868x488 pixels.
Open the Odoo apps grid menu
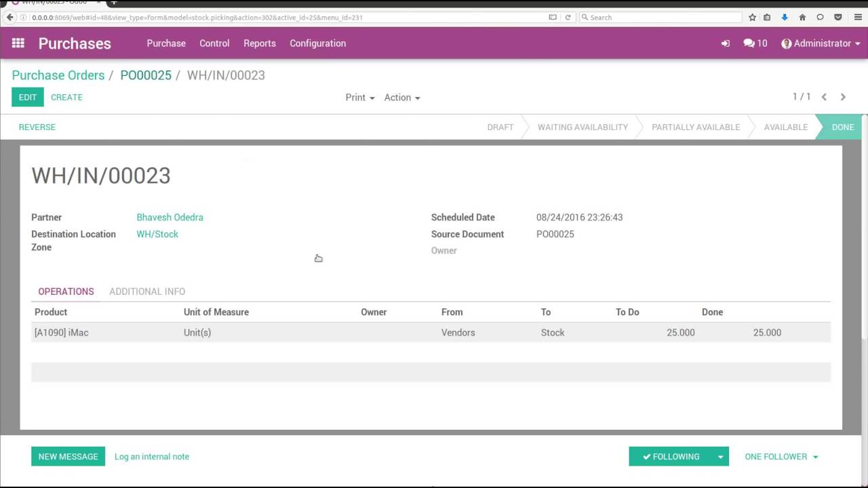pos(18,43)
